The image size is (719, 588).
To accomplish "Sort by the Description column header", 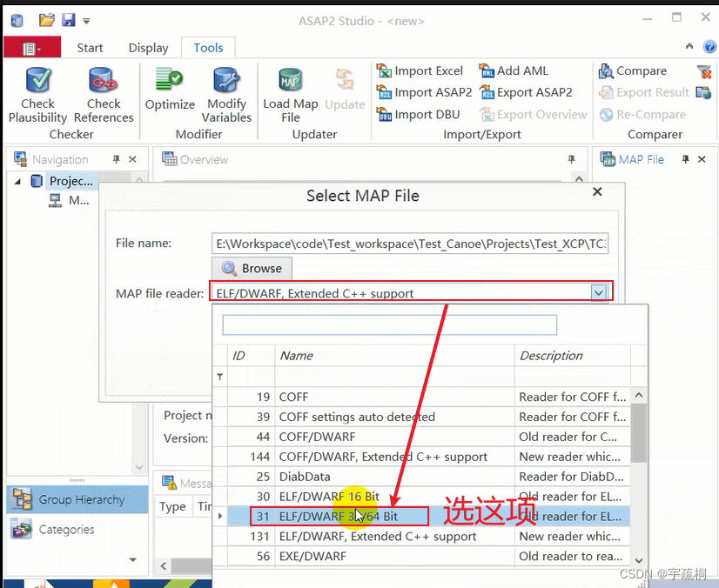I will [x=573, y=356].
